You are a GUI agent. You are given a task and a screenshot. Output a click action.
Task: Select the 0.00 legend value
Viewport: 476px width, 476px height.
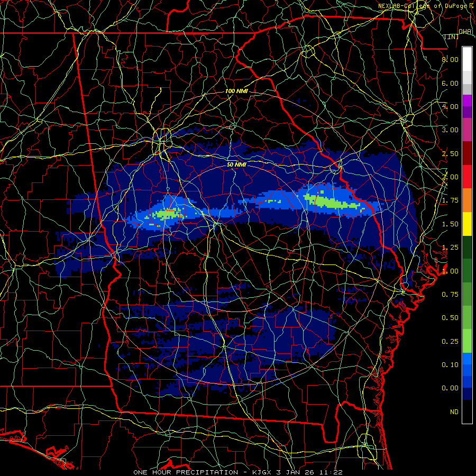450,388
